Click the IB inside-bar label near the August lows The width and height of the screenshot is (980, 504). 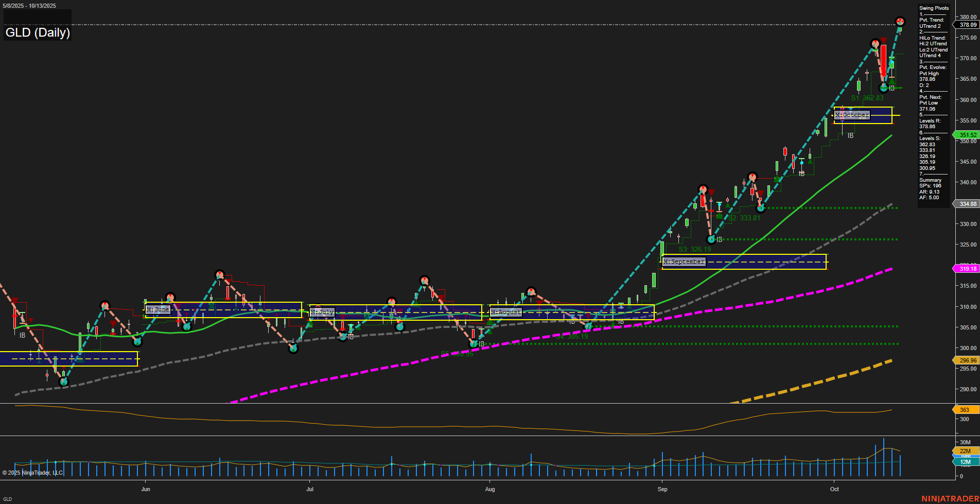coord(481,344)
